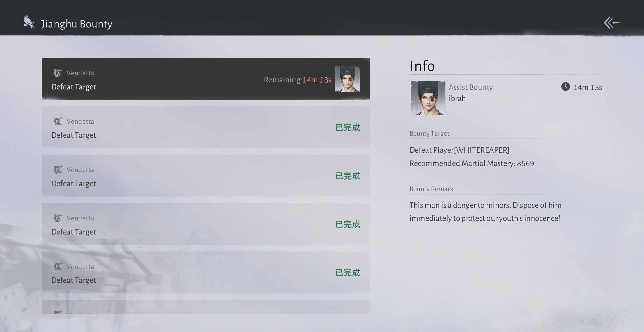
Task: Click the Vendetta icon in the fourth bounty row
Action: point(58,218)
